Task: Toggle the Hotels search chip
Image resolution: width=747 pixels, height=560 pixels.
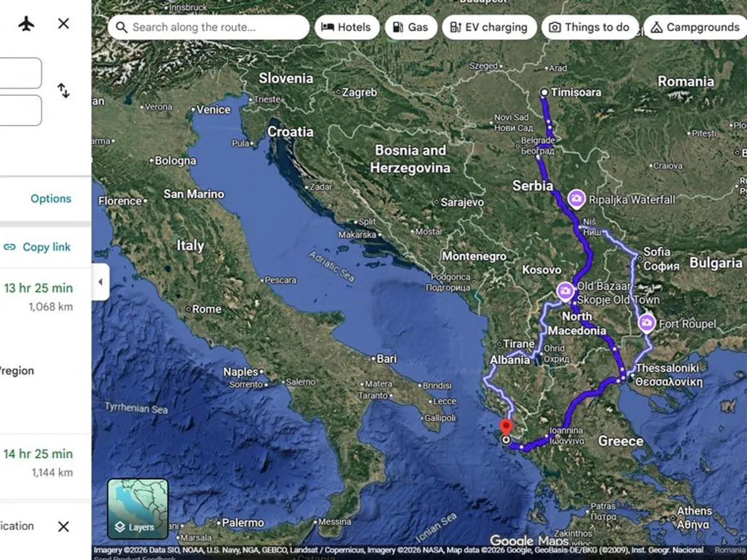Action: 347,27
